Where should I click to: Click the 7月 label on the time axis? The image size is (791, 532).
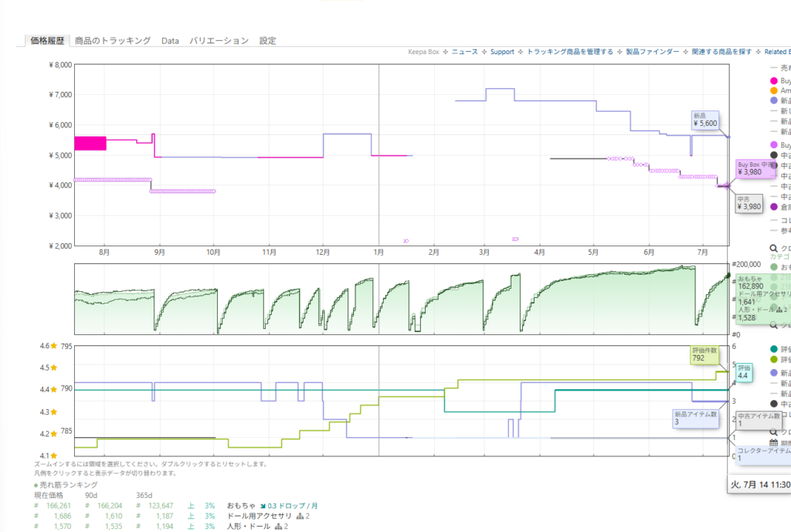702,252
